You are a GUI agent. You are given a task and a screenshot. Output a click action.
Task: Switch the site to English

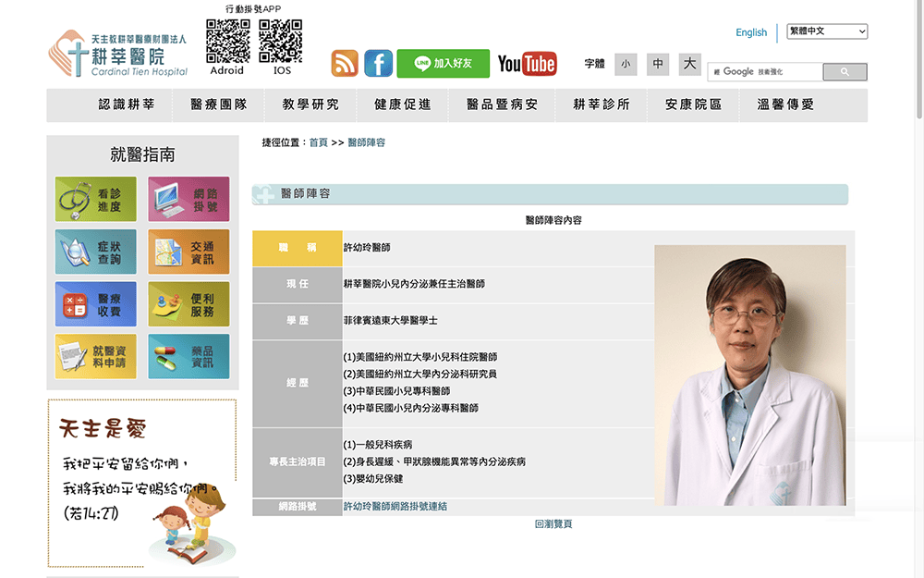click(x=751, y=32)
